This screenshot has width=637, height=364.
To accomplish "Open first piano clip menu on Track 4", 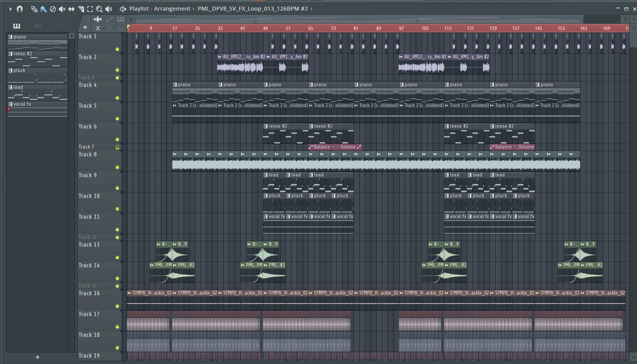I will [x=175, y=85].
